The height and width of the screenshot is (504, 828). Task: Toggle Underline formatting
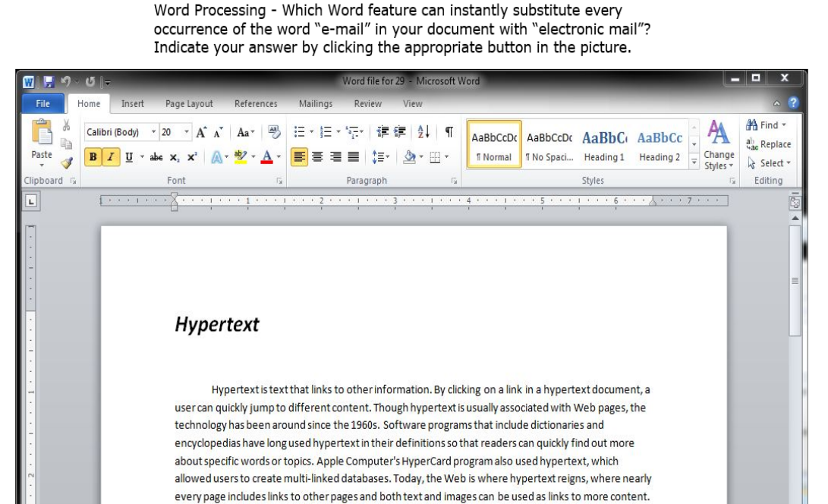pos(129,157)
